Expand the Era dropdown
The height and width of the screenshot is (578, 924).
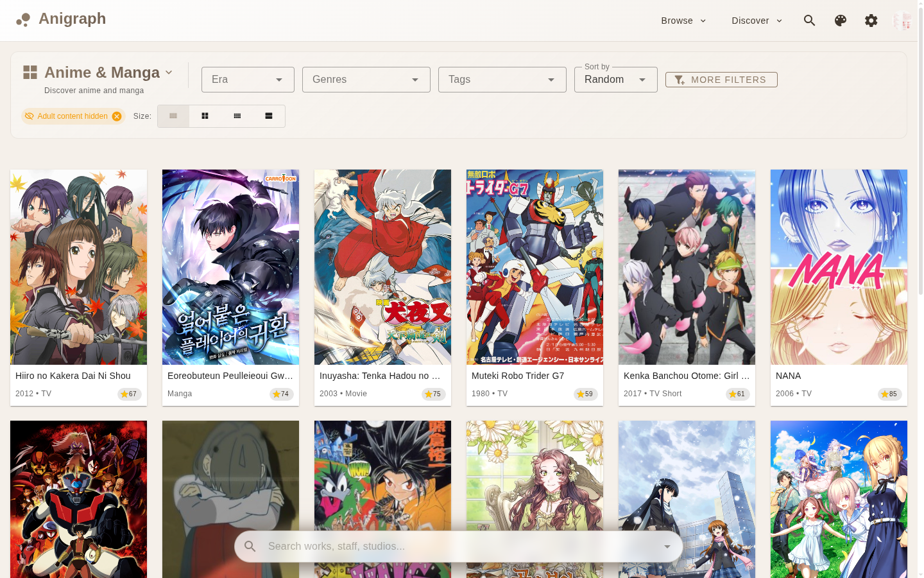point(248,80)
